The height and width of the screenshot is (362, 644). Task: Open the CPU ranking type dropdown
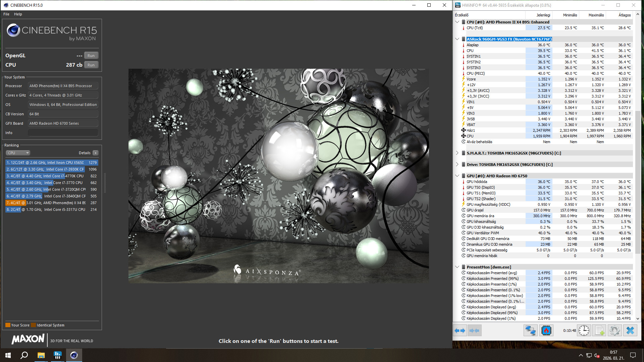[18, 153]
